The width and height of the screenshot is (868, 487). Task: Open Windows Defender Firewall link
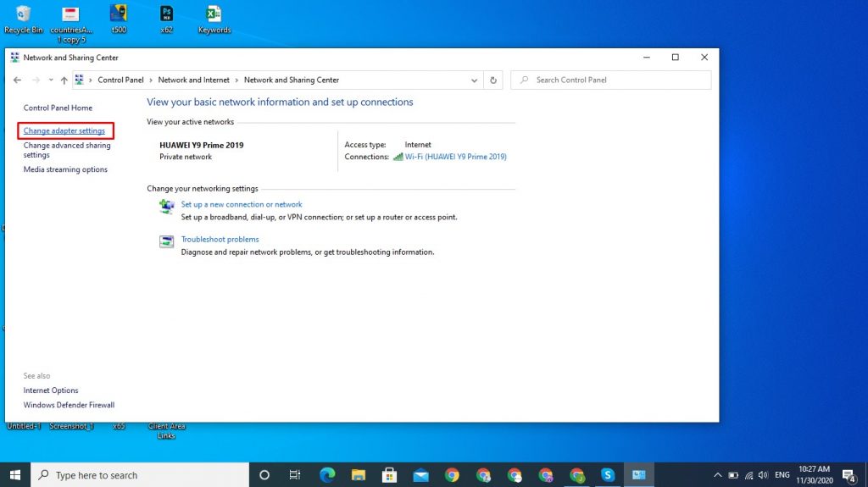69,405
